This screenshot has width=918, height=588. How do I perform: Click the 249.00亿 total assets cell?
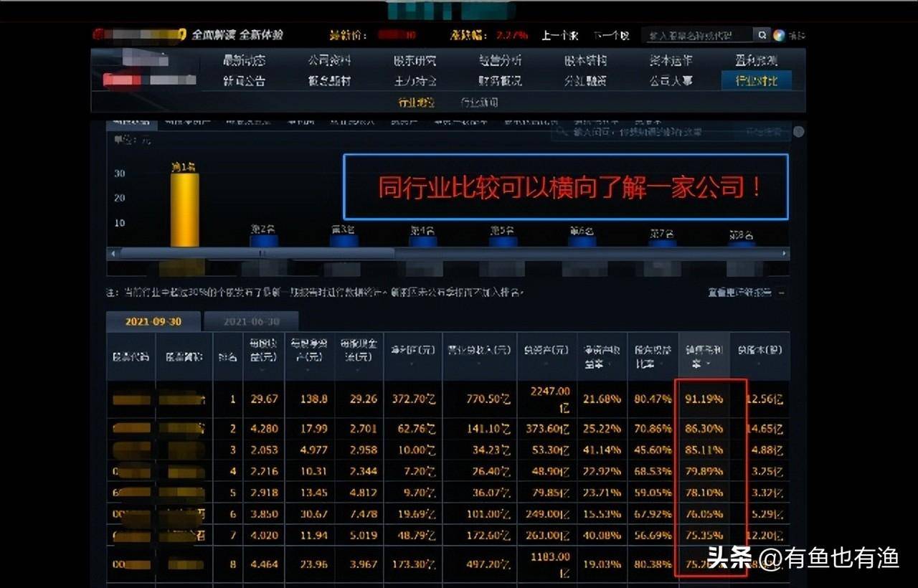click(547, 514)
